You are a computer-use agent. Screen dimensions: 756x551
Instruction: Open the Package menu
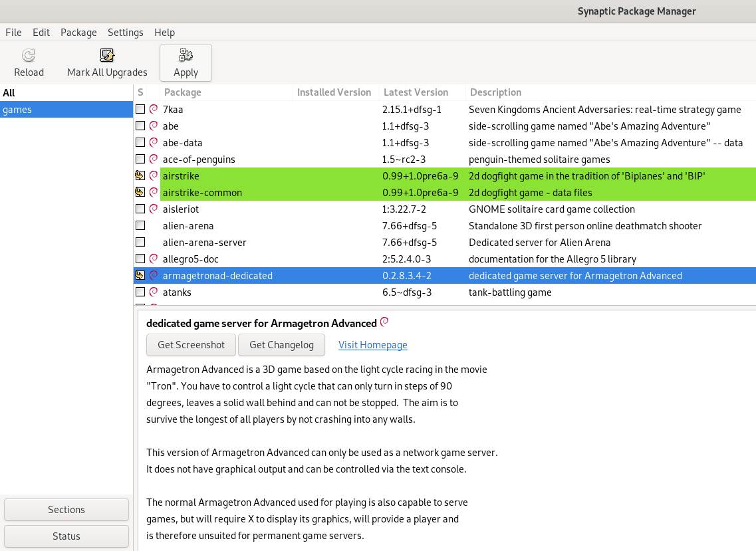click(78, 32)
